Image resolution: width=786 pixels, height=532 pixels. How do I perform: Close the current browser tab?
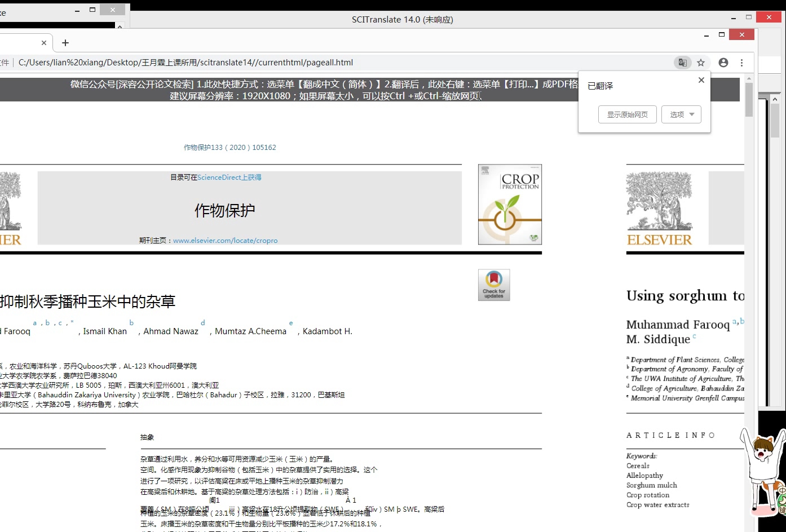[44, 43]
